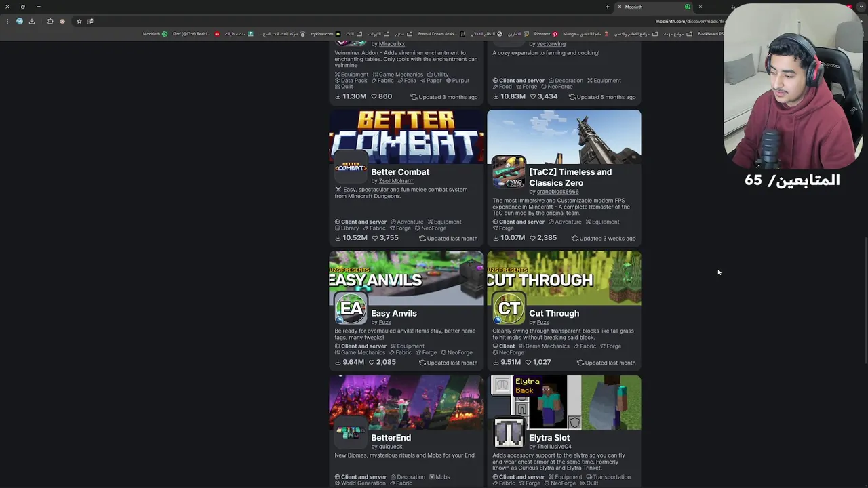
Task: Click the 2,385 followers count on TaCZ
Action: [x=542, y=238]
